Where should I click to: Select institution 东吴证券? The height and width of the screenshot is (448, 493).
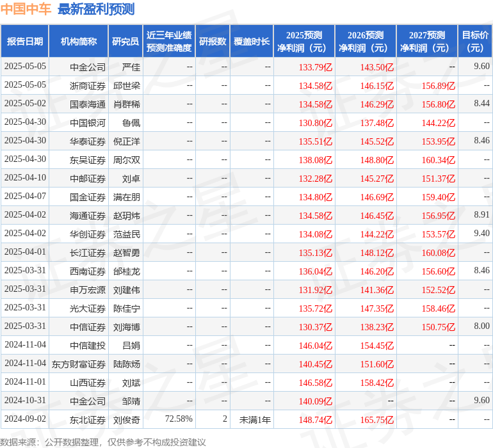[x=88, y=160]
